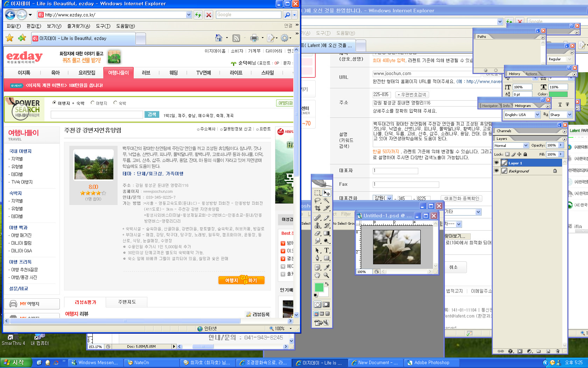This screenshot has width=588, height=368.
Task: Select the Type tool in Photoshop
Action: tap(327, 250)
